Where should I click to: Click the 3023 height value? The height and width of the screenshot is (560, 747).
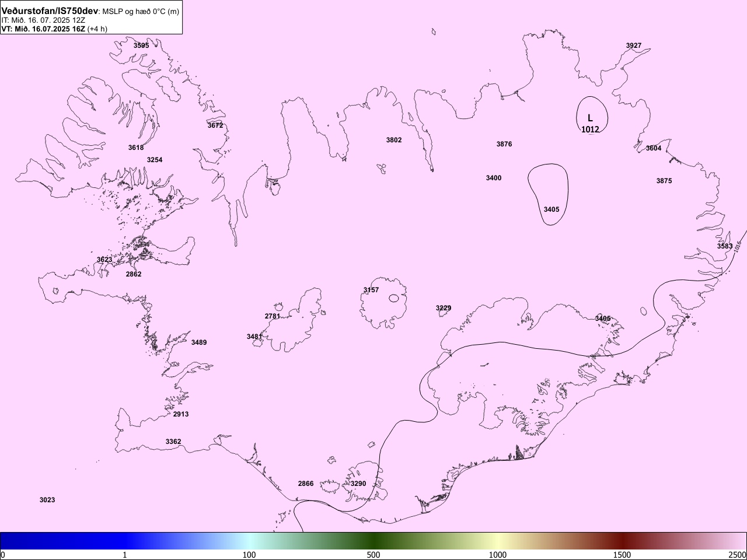click(47, 500)
